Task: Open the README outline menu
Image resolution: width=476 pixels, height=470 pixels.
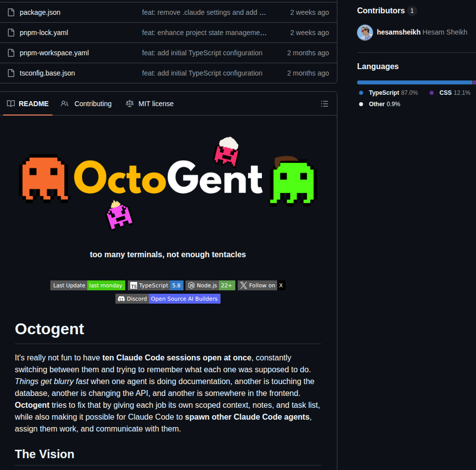Action: click(325, 104)
